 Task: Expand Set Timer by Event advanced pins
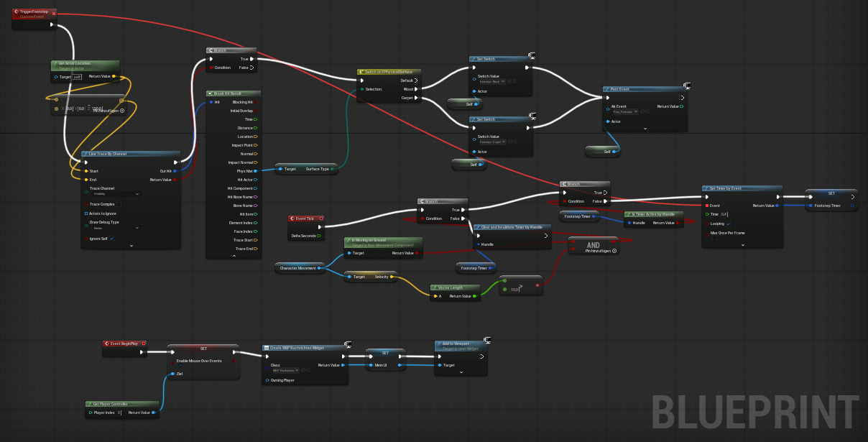742,244
